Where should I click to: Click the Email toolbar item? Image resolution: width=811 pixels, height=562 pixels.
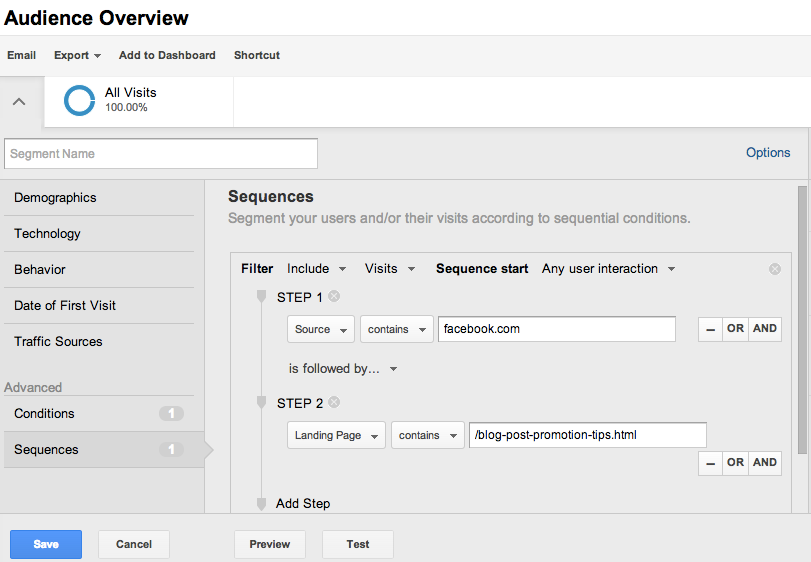click(22, 55)
